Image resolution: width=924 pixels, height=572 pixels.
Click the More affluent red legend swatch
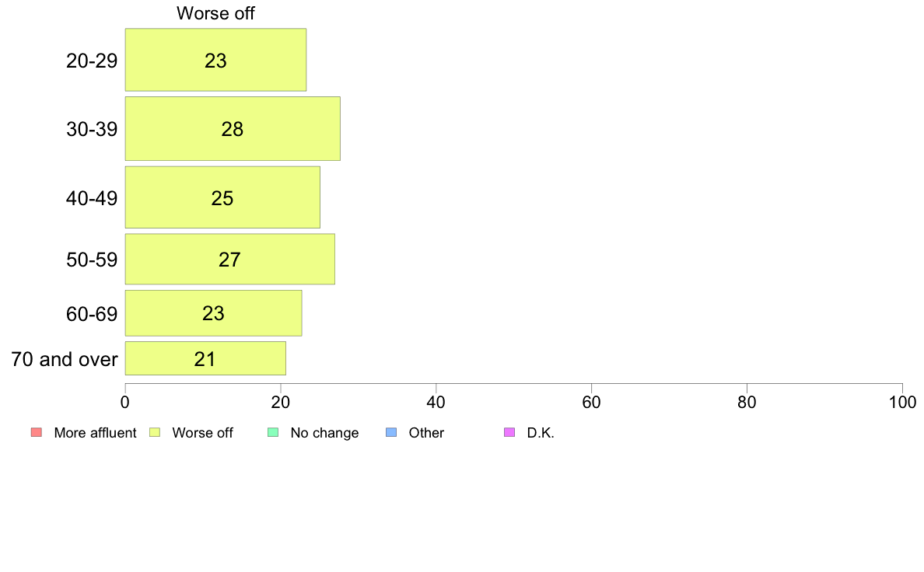pyautogui.click(x=37, y=432)
